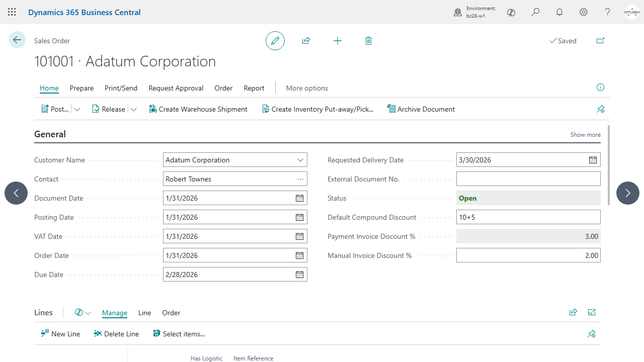644x362 pixels.
Task: Edit the Default Compound Discount field
Action: [528, 217]
